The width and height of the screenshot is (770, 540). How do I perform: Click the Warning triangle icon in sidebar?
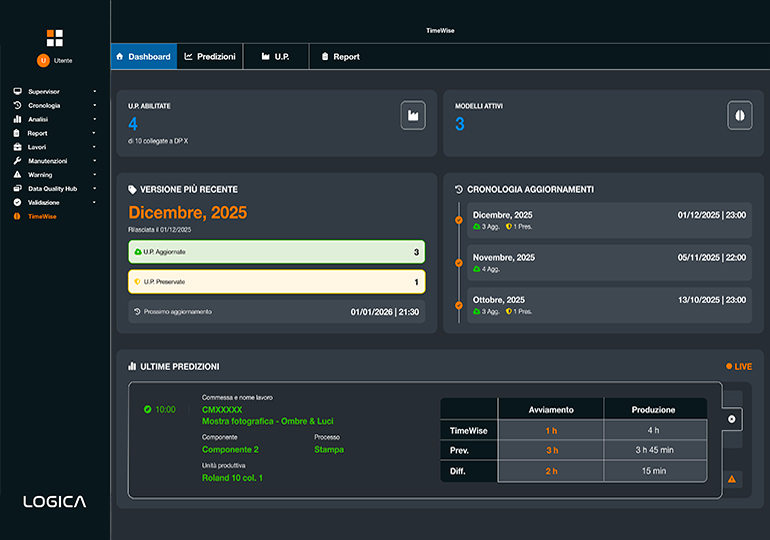[x=17, y=174]
